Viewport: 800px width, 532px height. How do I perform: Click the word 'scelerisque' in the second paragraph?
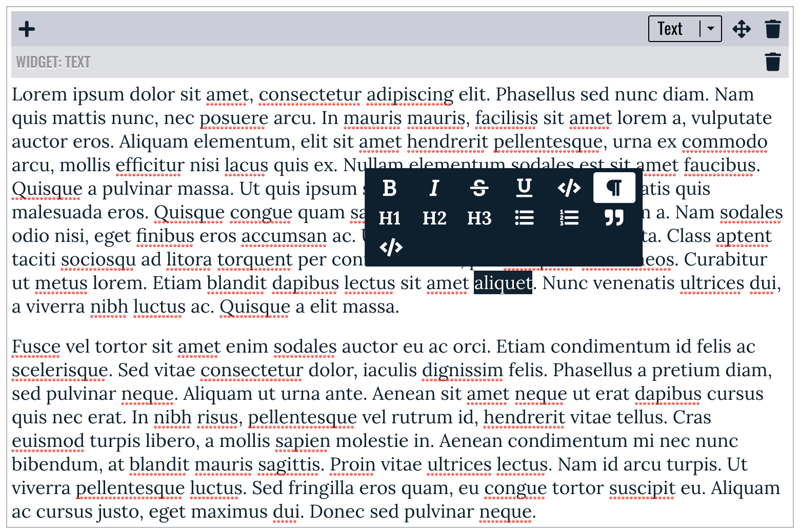point(60,370)
